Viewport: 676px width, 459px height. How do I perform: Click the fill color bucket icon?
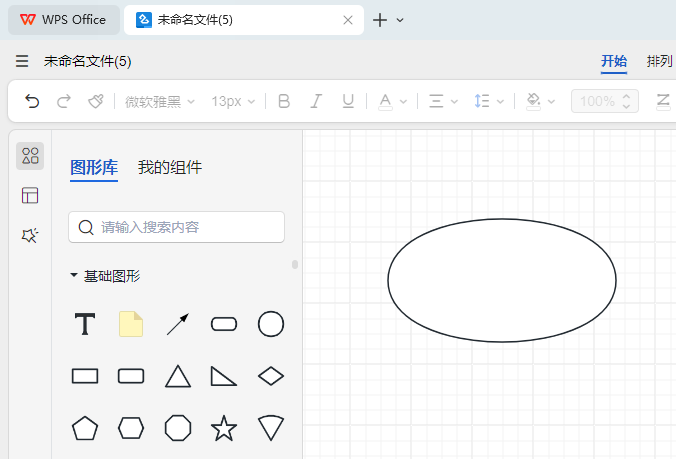(x=533, y=102)
